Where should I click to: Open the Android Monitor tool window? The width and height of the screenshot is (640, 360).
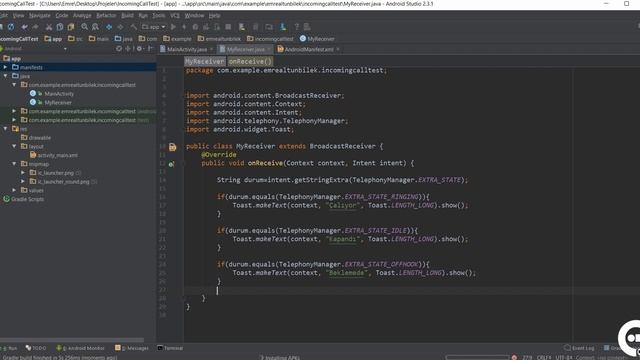click(80, 348)
